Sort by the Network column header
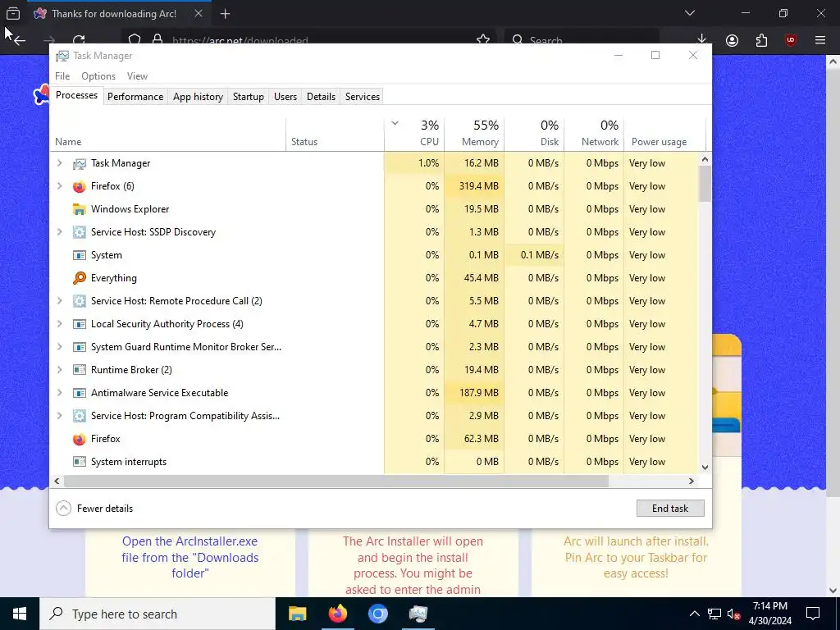 pyautogui.click(x=594, y=132)
